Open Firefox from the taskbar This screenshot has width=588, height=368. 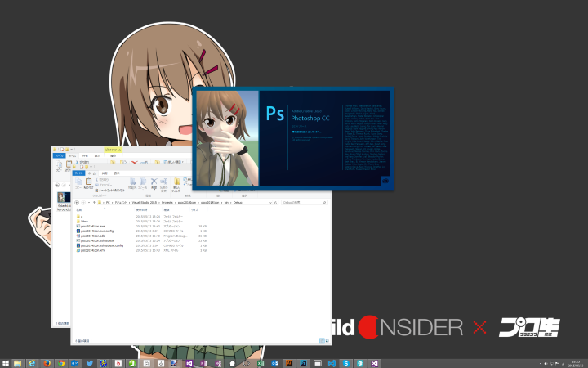(47, 362)
